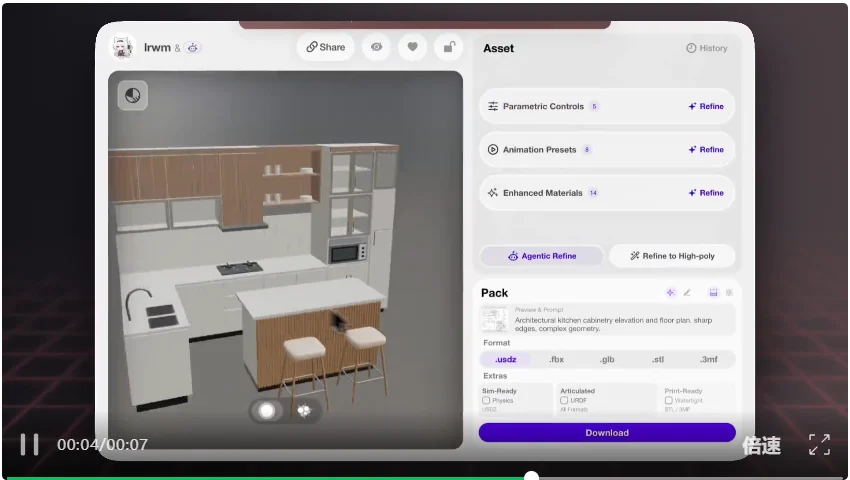Click lrwm user avatar
The image size is (850, 480).
pos(123,48)
